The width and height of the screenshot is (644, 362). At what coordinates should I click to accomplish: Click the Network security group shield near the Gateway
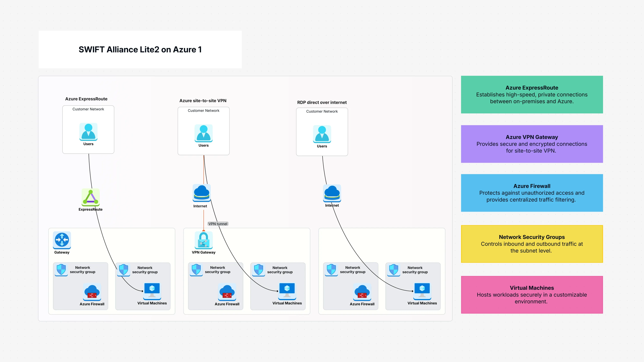tap(61, 270)
